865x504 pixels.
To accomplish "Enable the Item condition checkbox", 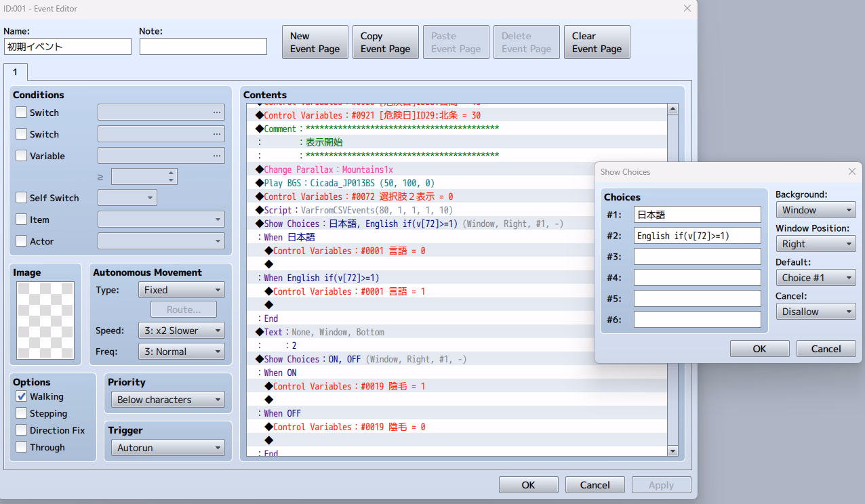I will point(22,219).
